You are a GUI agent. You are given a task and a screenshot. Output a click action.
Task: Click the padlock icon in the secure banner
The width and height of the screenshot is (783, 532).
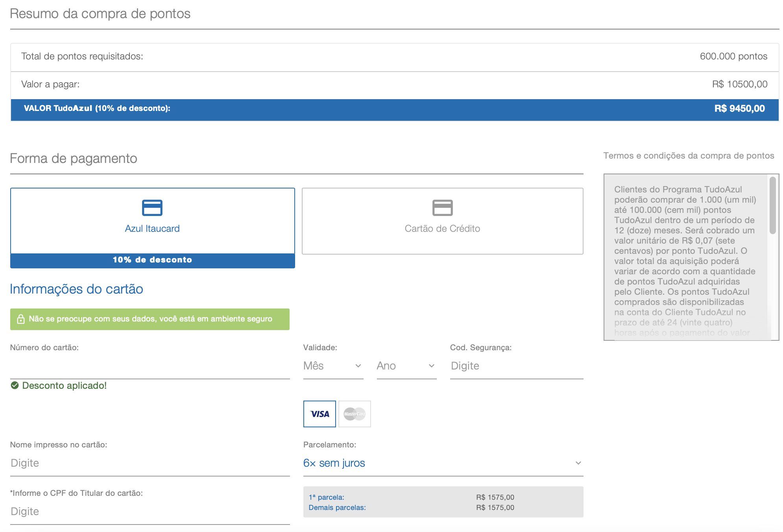[21, 319]
